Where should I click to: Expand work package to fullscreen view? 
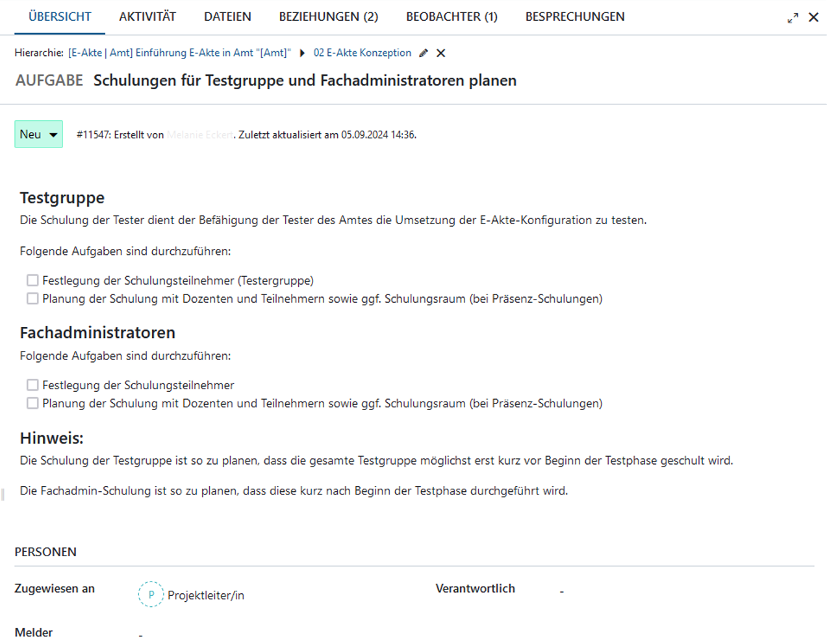(x=793, y=18)
